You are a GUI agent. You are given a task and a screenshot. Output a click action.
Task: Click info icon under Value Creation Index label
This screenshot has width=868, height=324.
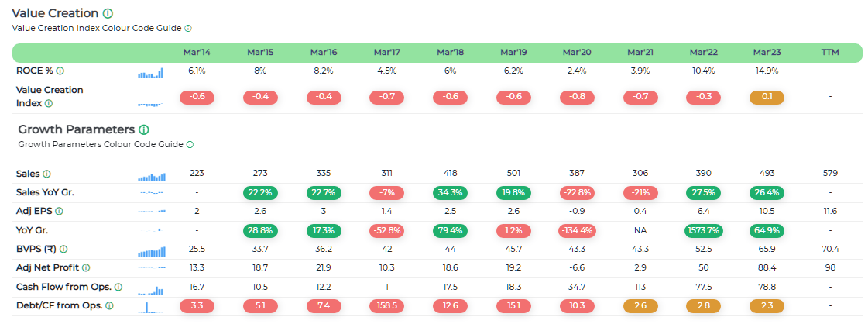click(x=48, y=103)
